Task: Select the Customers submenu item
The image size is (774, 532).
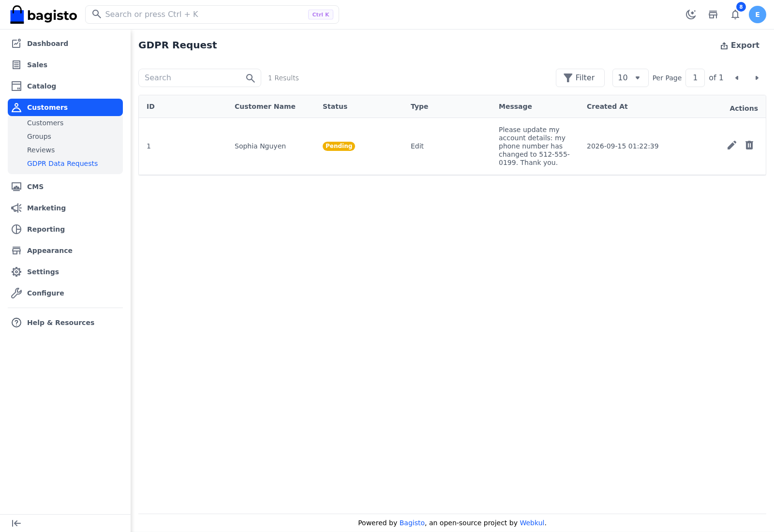Action: 45,123
